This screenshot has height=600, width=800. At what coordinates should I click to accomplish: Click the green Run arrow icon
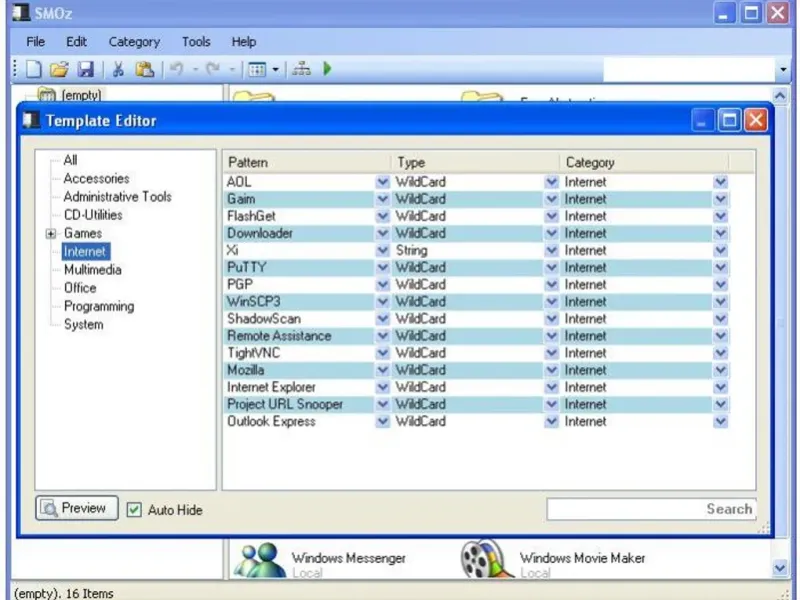click(328, 68)
